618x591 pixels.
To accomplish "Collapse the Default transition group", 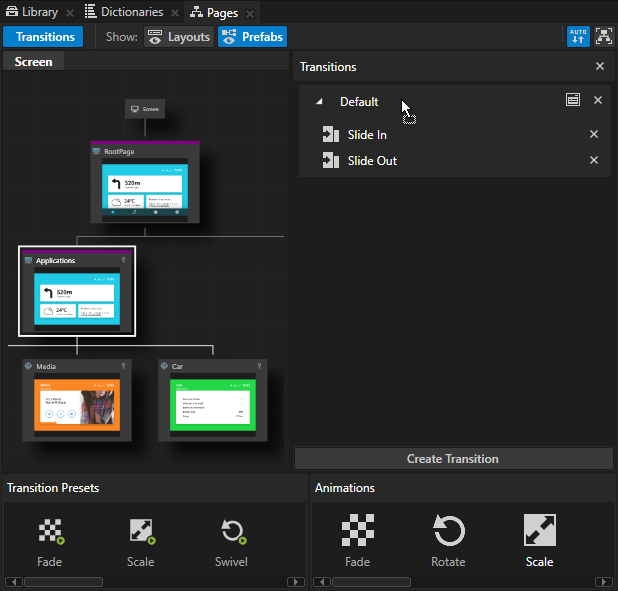I will tap(319, 102).
